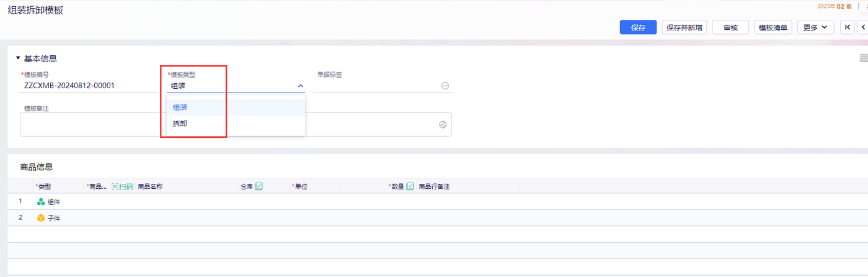
Task: Click the 审核 button
Action: 730,27
